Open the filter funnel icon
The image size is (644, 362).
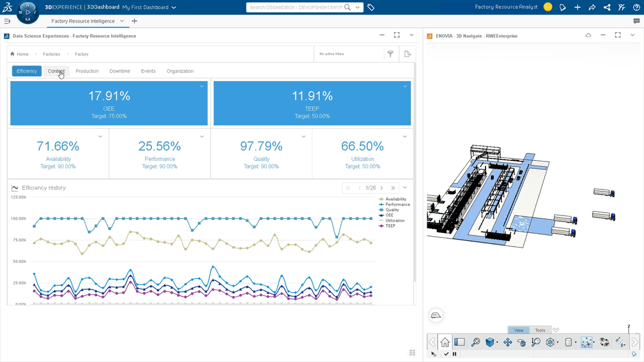[x=390, y=54]
